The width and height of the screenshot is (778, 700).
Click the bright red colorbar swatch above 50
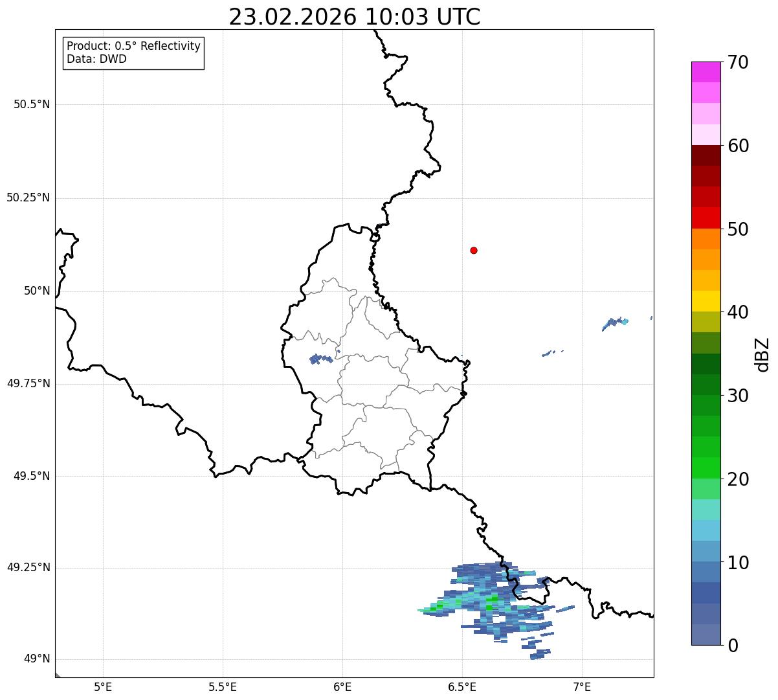[706, 218]
